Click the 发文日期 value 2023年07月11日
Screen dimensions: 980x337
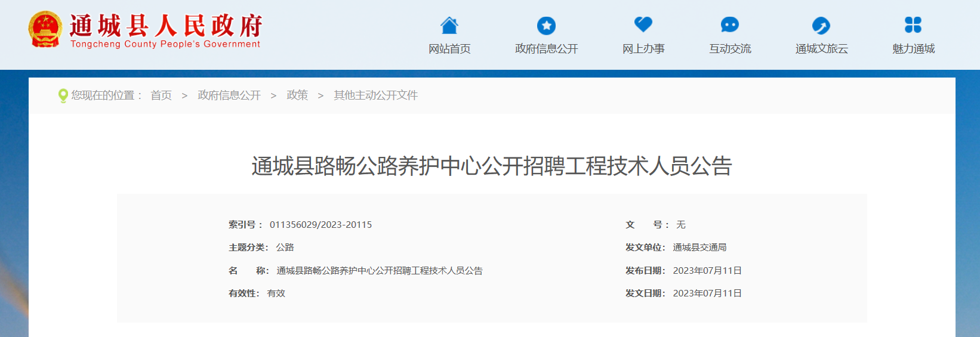pyautogui.click(x=707, y=293)
